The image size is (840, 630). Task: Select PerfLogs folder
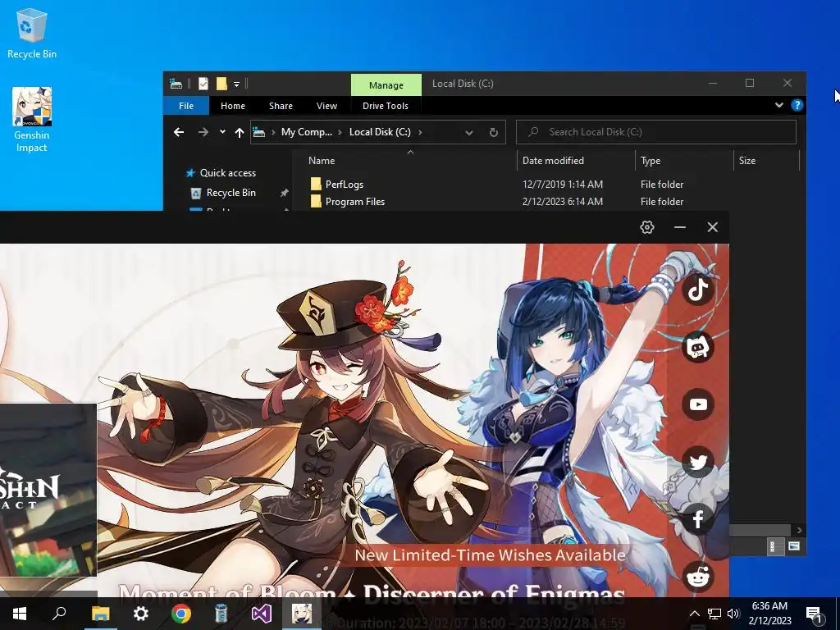(344, 185)
